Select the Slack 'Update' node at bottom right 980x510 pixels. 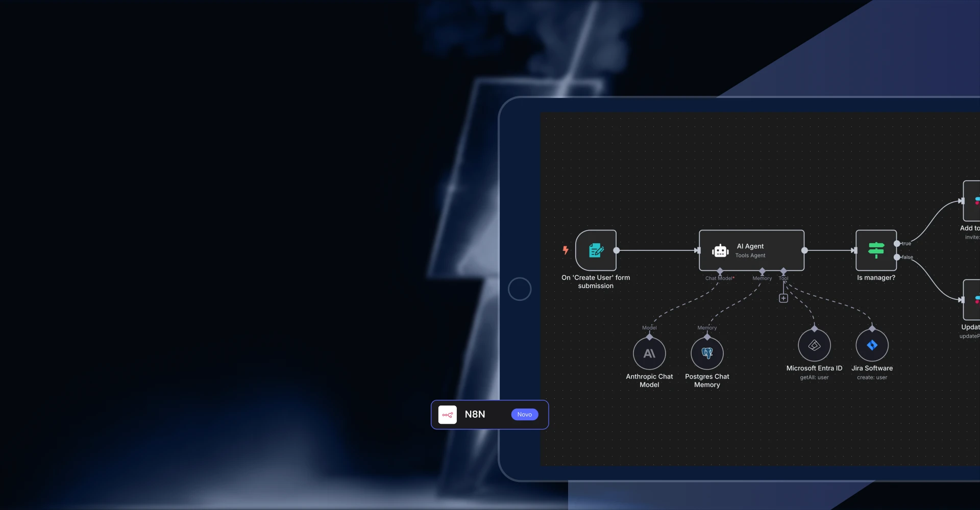click(972, 300)
